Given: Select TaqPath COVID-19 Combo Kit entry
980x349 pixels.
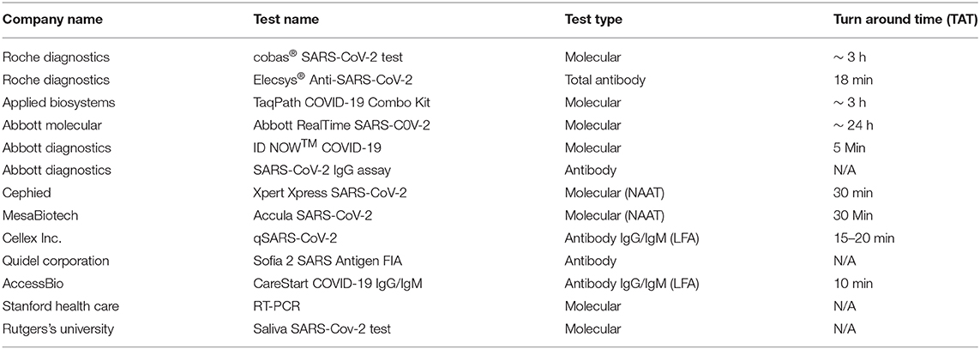Looking at the screenshot, I should coord(338,103).
